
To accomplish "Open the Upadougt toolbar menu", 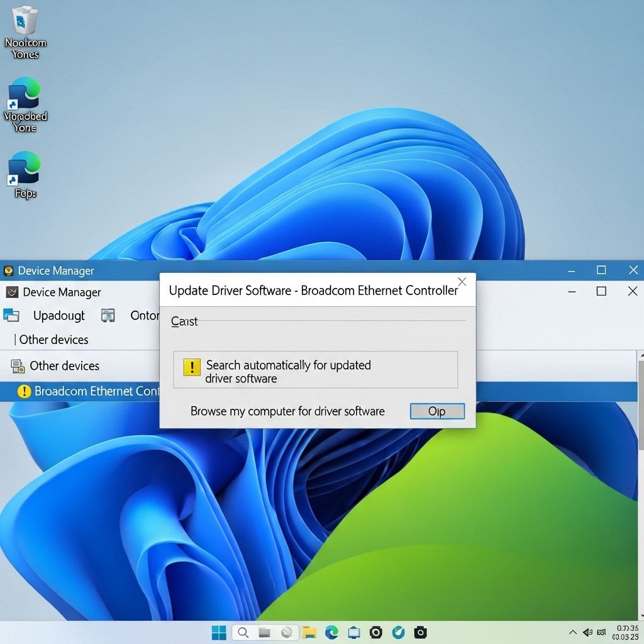I will coord(58,316).
